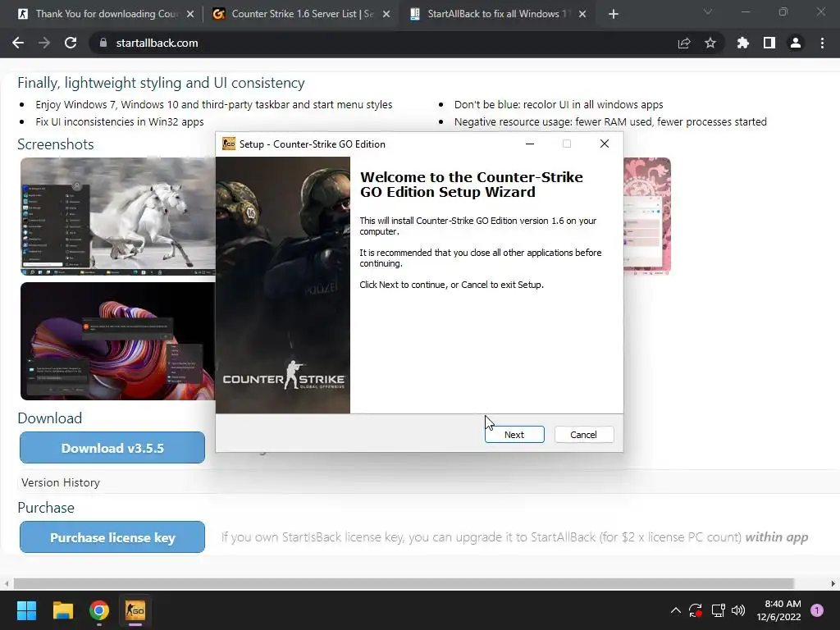
Task: Close the Thank You for downloading tab
Action: (190, 14)
